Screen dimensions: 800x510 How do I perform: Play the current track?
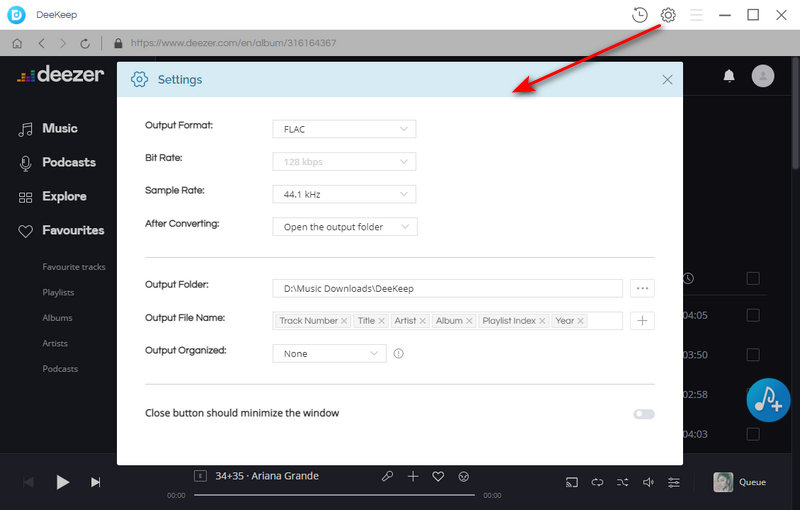coord(62,482)
